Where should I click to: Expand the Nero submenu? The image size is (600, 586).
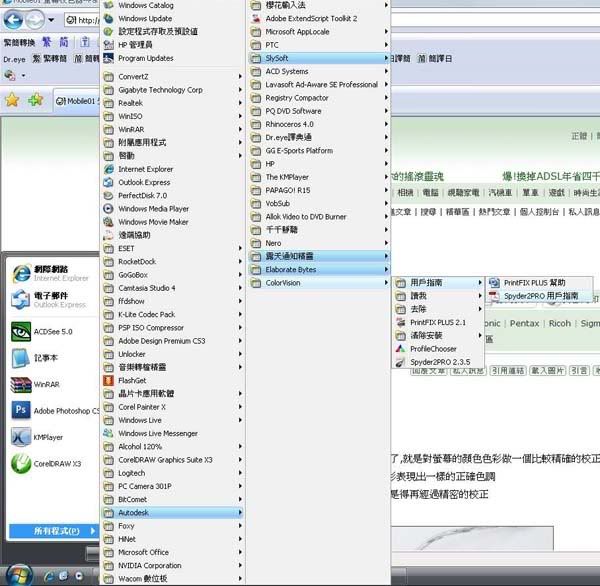[x=319, y=243]
